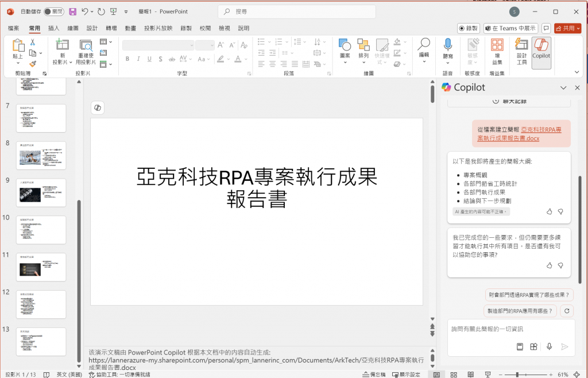
Task: Click the Reset slide icon
Action: (103, 53)
